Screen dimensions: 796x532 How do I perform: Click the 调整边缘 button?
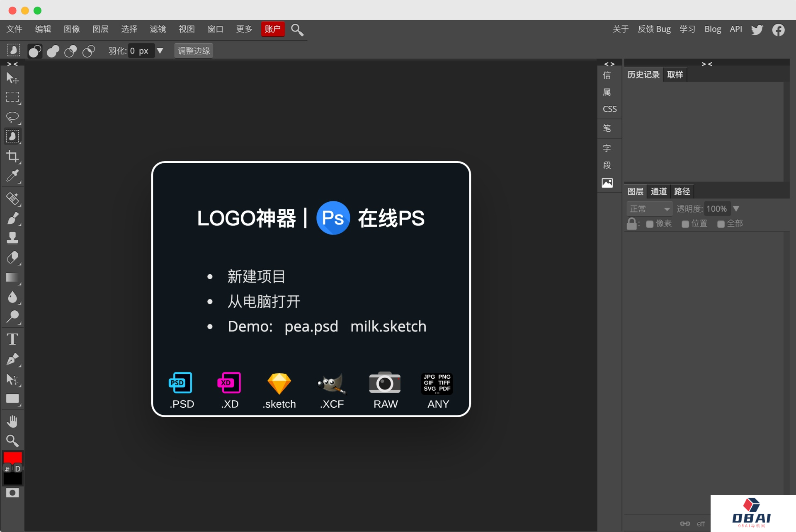194,51
